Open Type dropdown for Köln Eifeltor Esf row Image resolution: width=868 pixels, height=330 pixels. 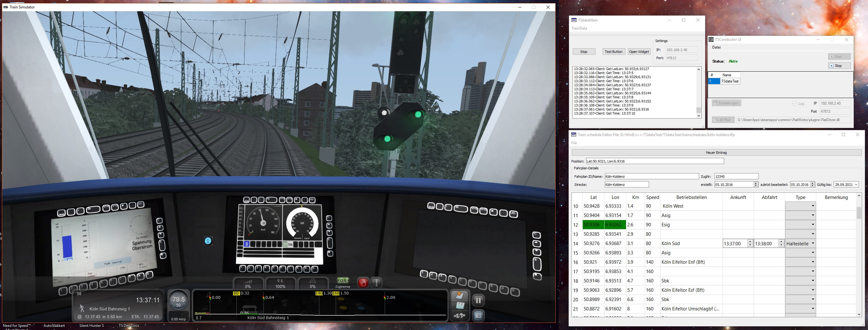tap(800, 290)
